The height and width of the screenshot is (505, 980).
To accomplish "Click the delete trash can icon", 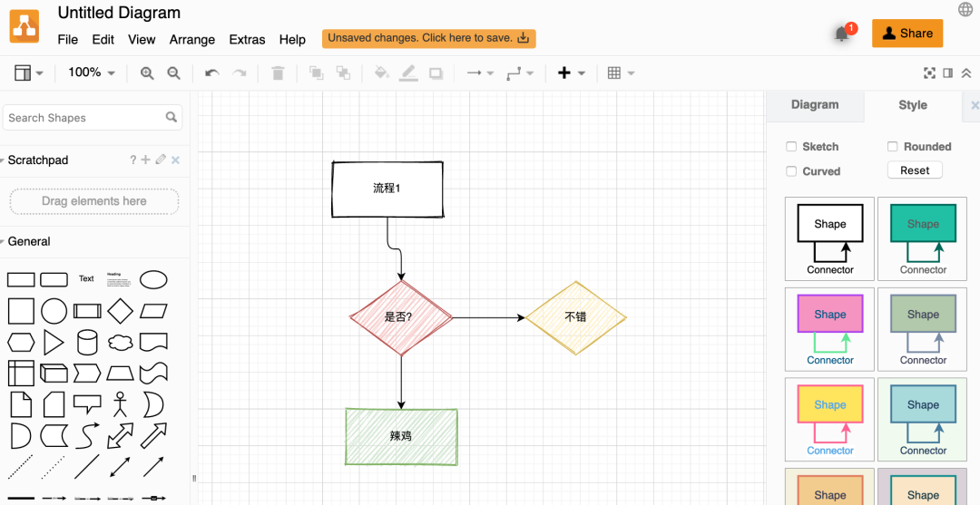I will click(x=279, y=73).
